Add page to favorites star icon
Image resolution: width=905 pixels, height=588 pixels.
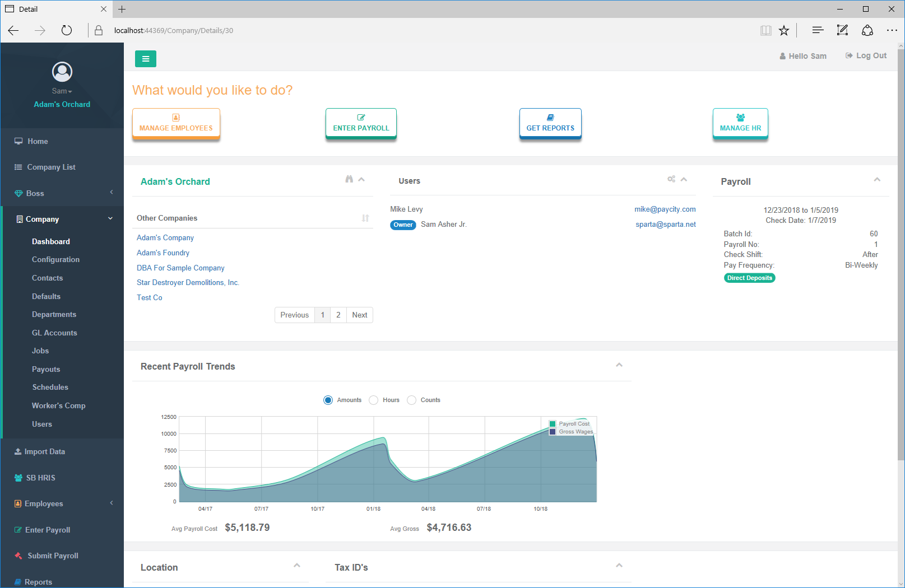tap(784, 30)
